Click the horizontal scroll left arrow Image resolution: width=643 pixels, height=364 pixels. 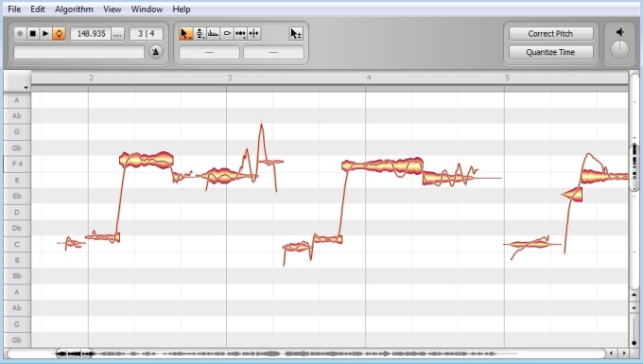(612, 353)
